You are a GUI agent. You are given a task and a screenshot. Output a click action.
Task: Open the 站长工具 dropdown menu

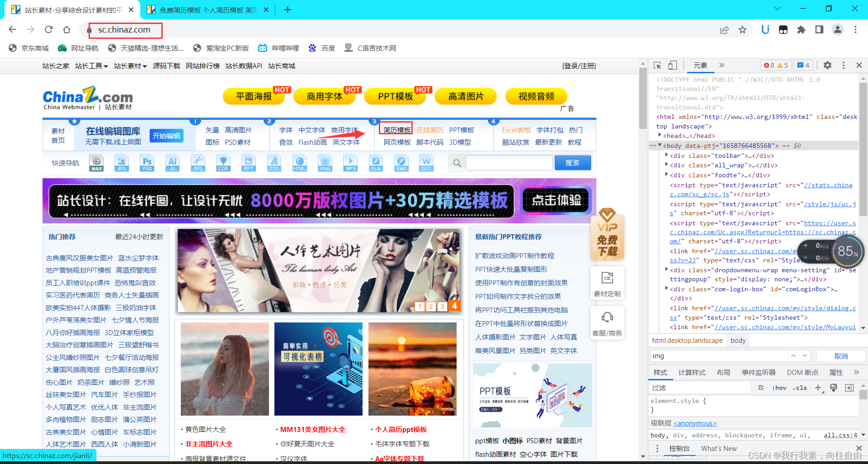(x=91, y=66)
